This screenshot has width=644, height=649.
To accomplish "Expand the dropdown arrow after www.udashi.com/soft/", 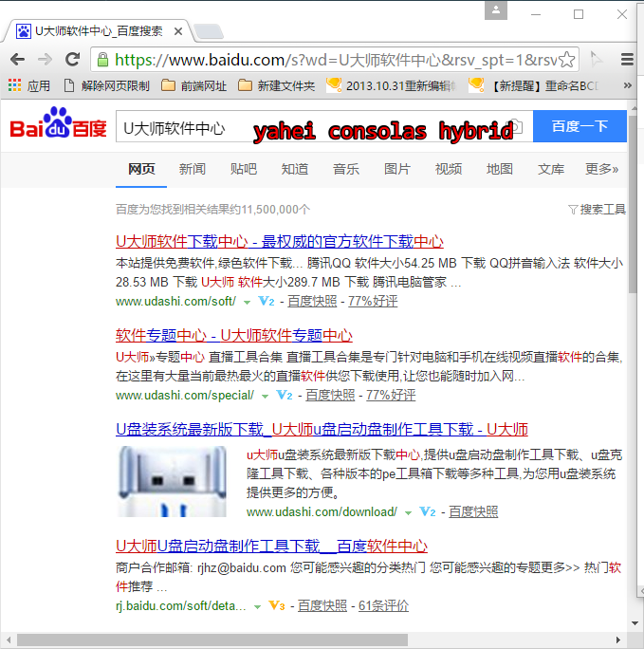I will click(x=247, y=303).
